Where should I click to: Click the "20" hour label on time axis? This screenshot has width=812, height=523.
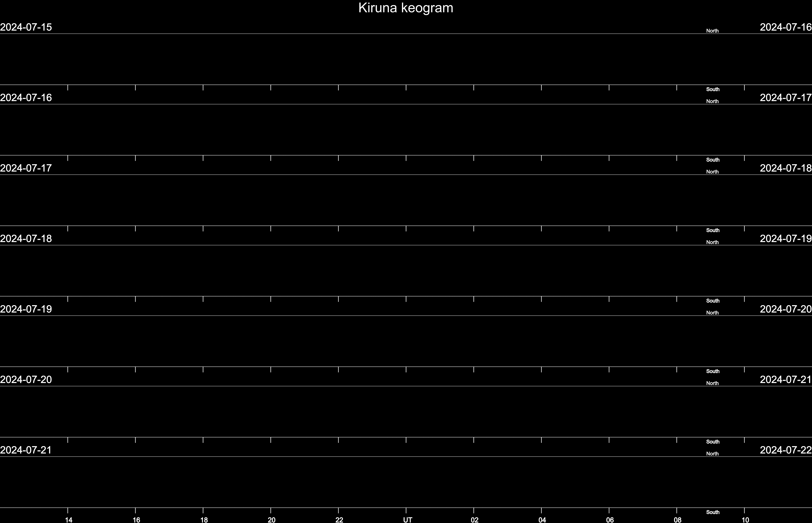272,520
